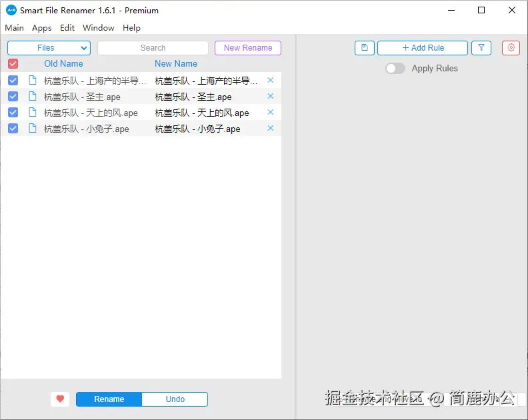Maximize the Smart File Renamer window

[x=481, y=11]
